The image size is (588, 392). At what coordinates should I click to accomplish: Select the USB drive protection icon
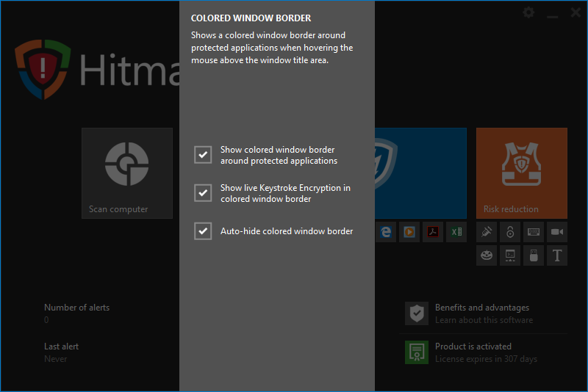[x=534, y=255]
